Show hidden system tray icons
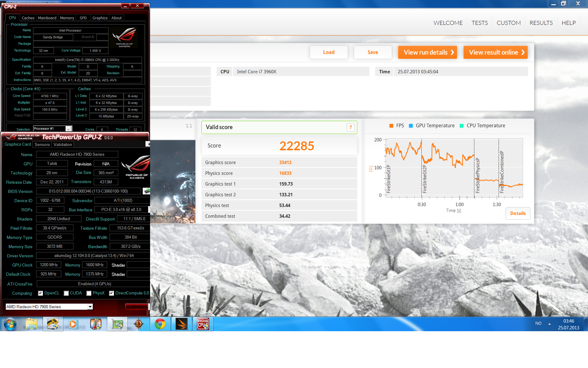The height and width of the screenshot is (368, 588). pyautogui.click(x=549, y=324)
